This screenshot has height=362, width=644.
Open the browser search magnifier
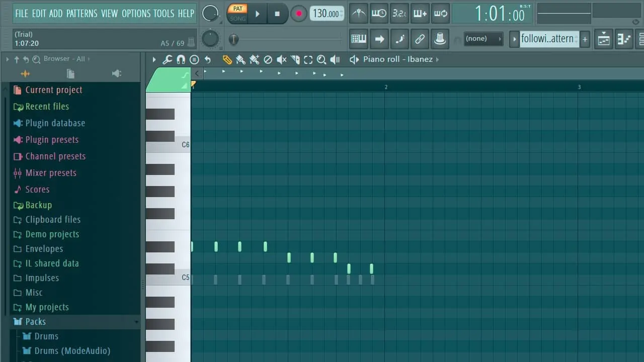point(36,59)
